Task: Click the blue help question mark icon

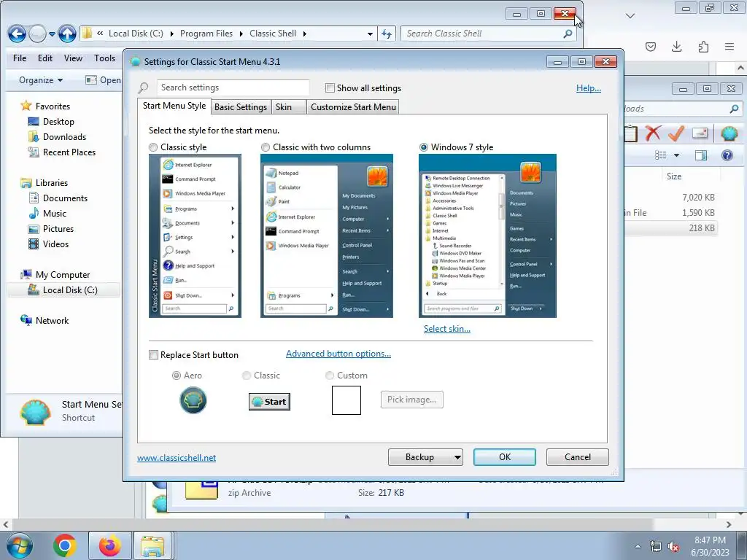Action: tap(727, 155)
